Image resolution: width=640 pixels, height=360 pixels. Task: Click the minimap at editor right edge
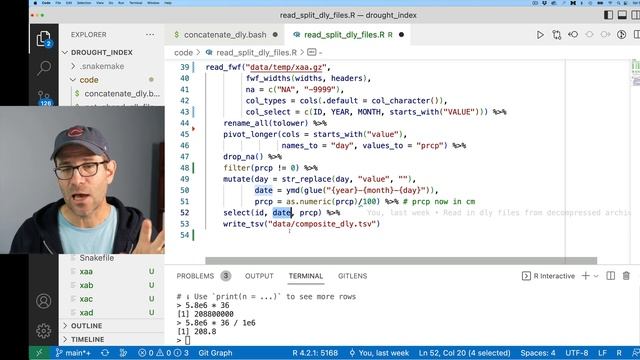point(636,73)
